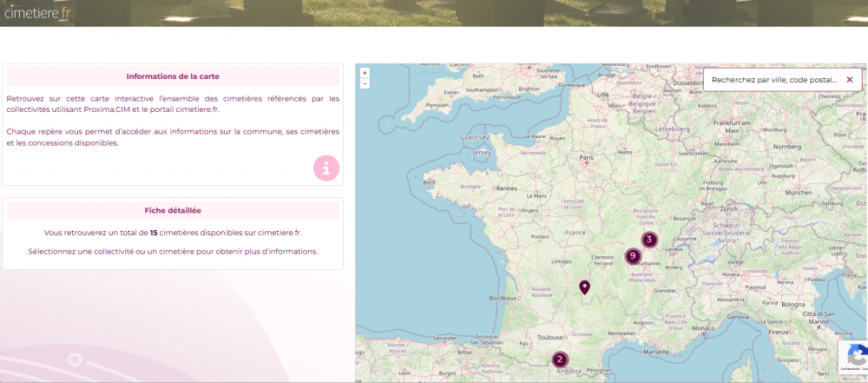Click the Bordeaux label on the map
The width and height of the screenshot is (868, 383).
click(503, 298)
